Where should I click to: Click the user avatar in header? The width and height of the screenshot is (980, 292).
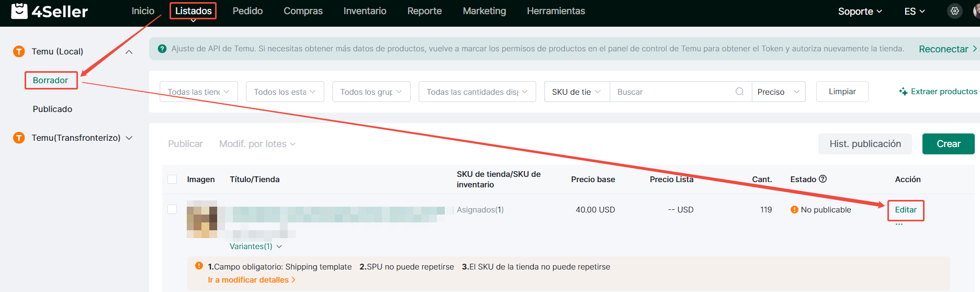[x=976, y=11]
